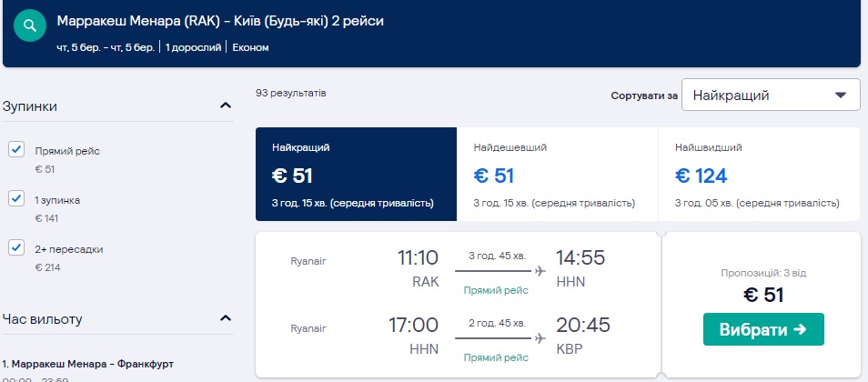This screenshot has width=868, height=382.
Task: Click the Ryanair label on 11:10 flight
Action: coord(308,261)
